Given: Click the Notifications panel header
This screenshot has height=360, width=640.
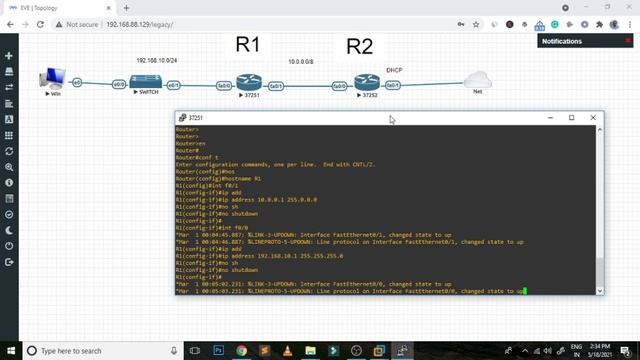Looking at the screenshot, I should [585, 41].
